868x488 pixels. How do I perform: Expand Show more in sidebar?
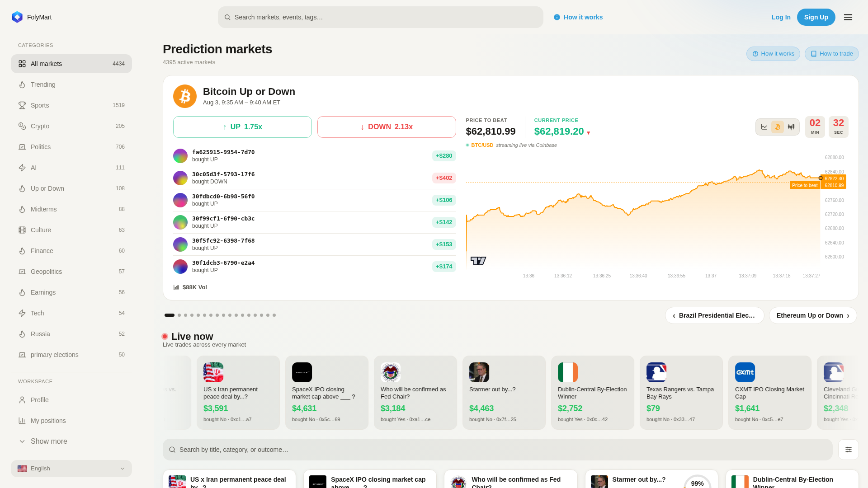point(71,441)
